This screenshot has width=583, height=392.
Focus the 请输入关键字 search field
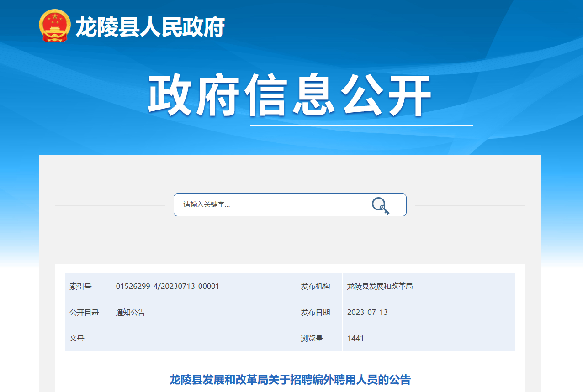270,205
